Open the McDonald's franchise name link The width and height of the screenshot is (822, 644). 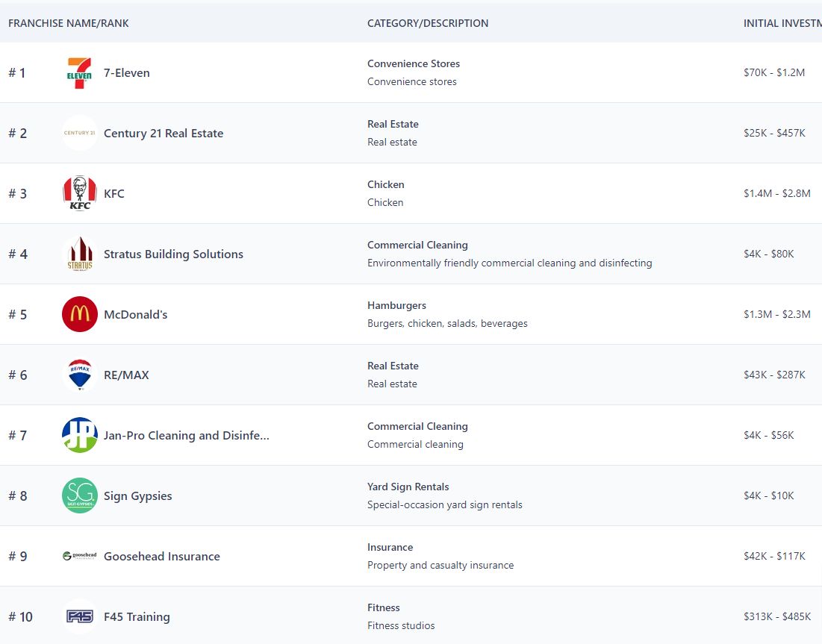[136, 314]
